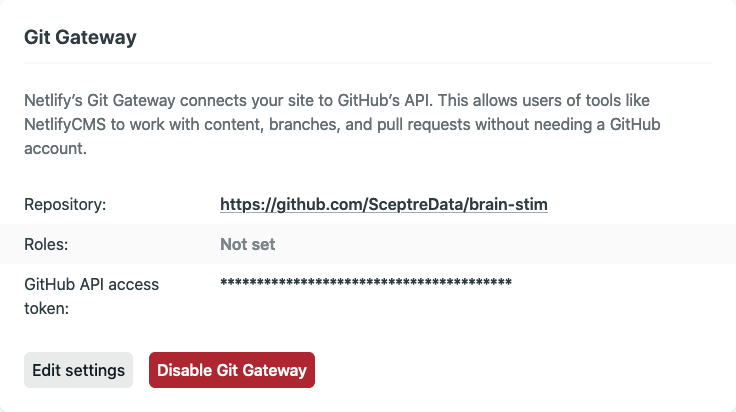Click the "GitHub API access token:" label
The width and height of the screenshot is (736, 412).
click(91, 296)
